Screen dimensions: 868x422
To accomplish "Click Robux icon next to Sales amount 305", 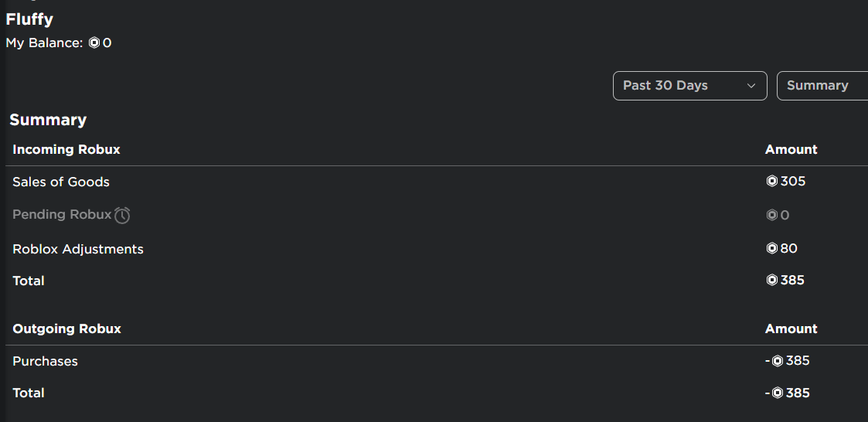I will (771, 182).
